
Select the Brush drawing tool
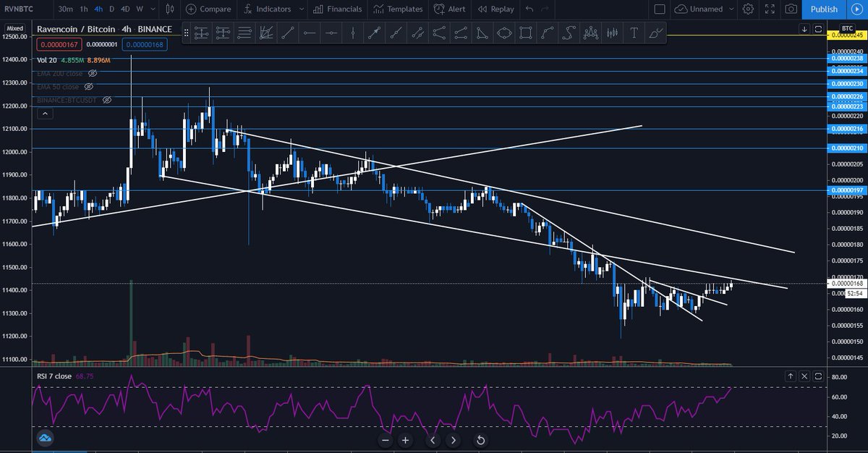(657, 33)
